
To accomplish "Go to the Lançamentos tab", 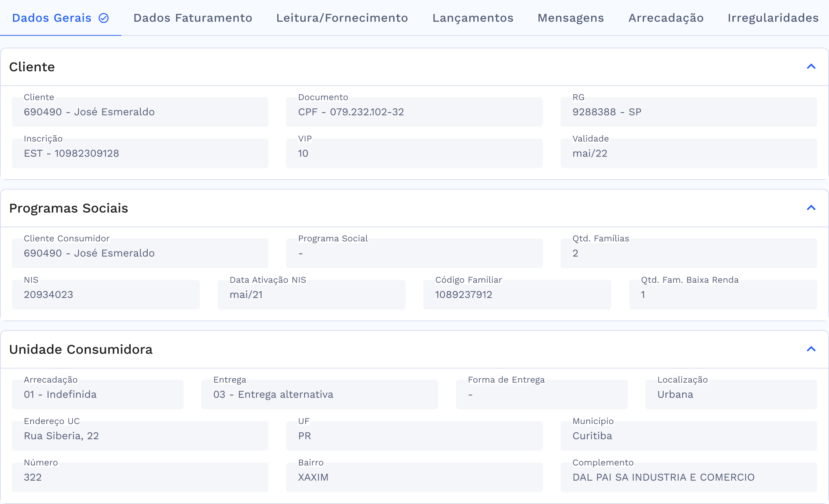I will point(473,18).
